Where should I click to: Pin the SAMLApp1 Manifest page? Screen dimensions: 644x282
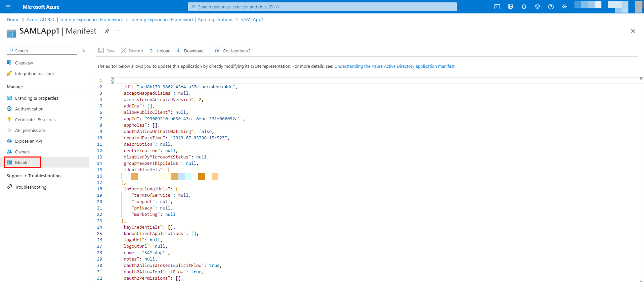[x=107, y=31]
